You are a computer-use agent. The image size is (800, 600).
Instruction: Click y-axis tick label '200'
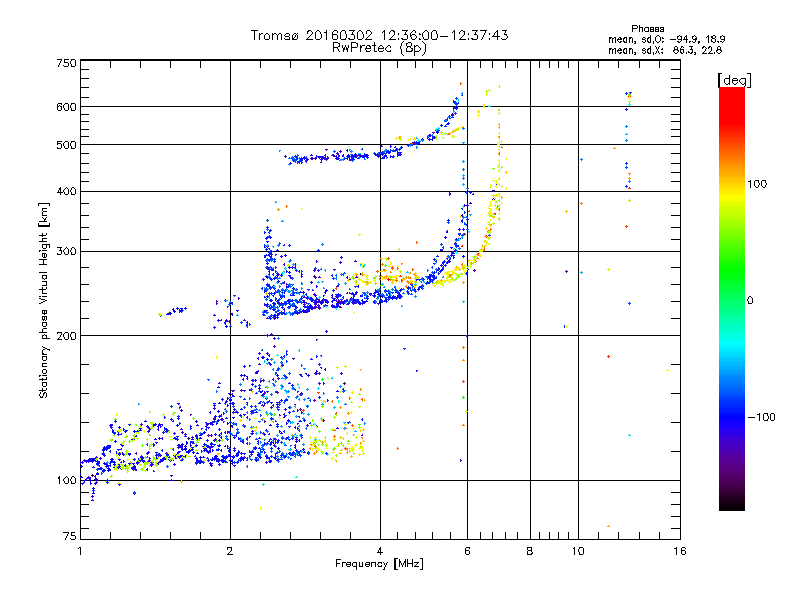tap(66, 336)
